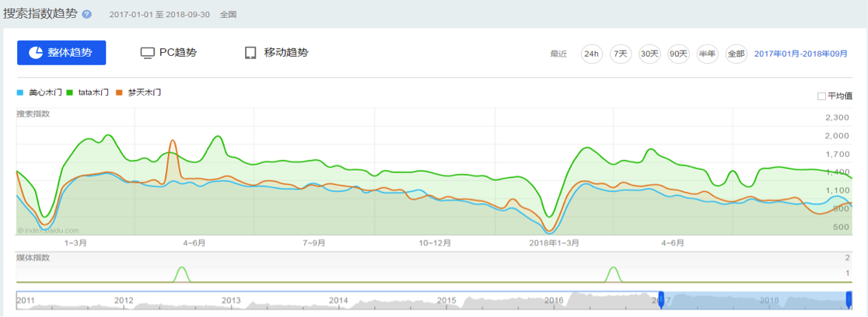Select the 90天 time range
This screenshot has height=317, width=868.
point(678,54)
